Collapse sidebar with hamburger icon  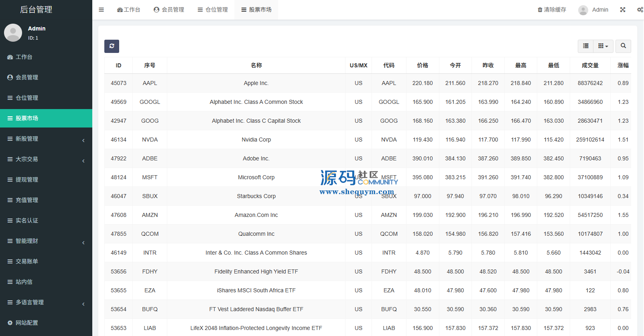point(102,10)
